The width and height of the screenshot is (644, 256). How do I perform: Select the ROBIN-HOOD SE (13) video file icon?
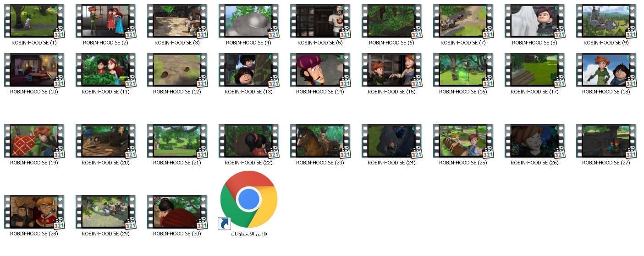point(248,70)
